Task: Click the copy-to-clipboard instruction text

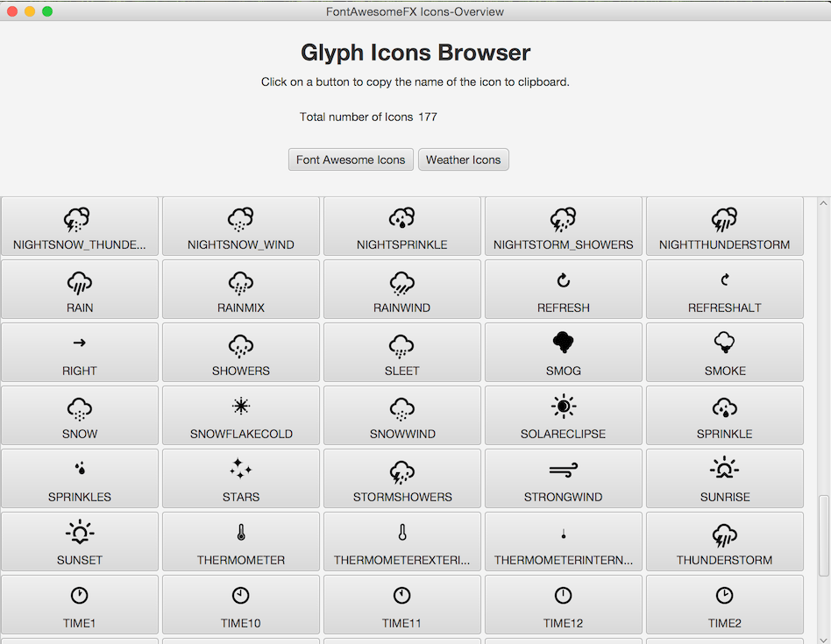Action: pos(415,81)
